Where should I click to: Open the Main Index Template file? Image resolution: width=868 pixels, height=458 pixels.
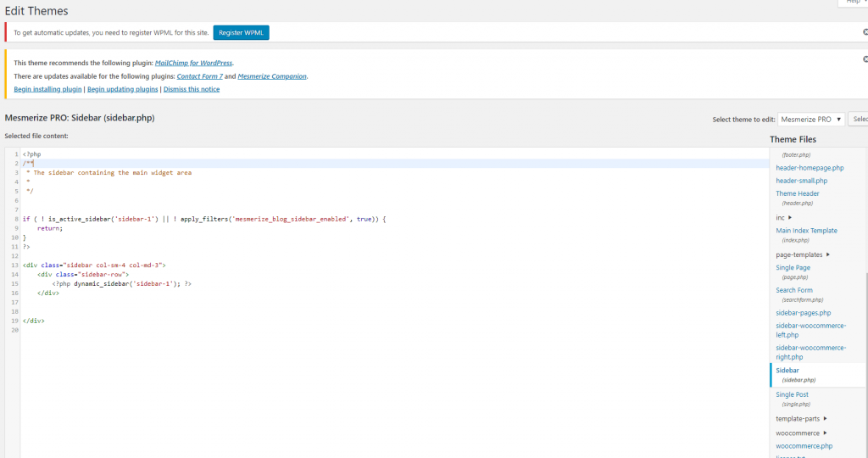click(806, 231)
